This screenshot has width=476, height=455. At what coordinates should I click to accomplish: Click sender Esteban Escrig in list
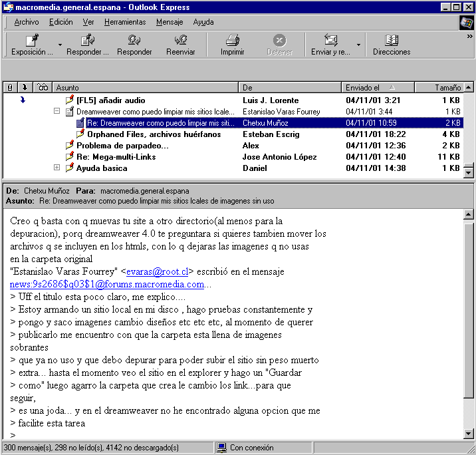coord(271,134)
